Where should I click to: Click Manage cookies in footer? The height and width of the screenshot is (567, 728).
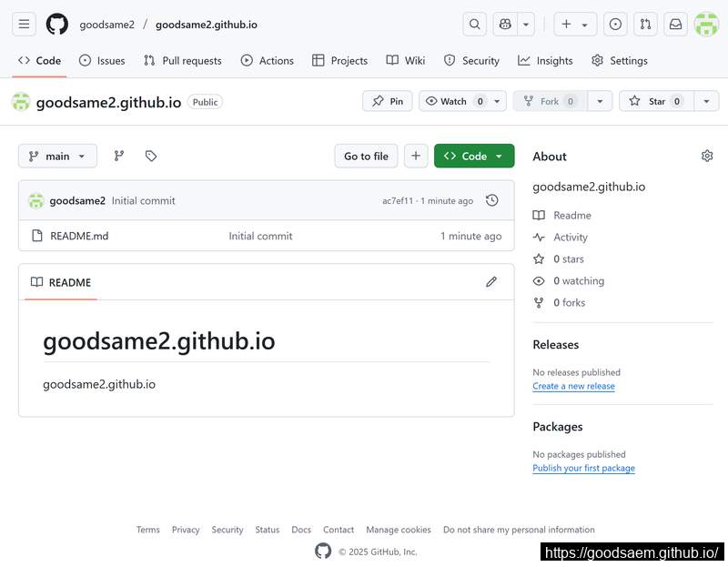(399, 530)
